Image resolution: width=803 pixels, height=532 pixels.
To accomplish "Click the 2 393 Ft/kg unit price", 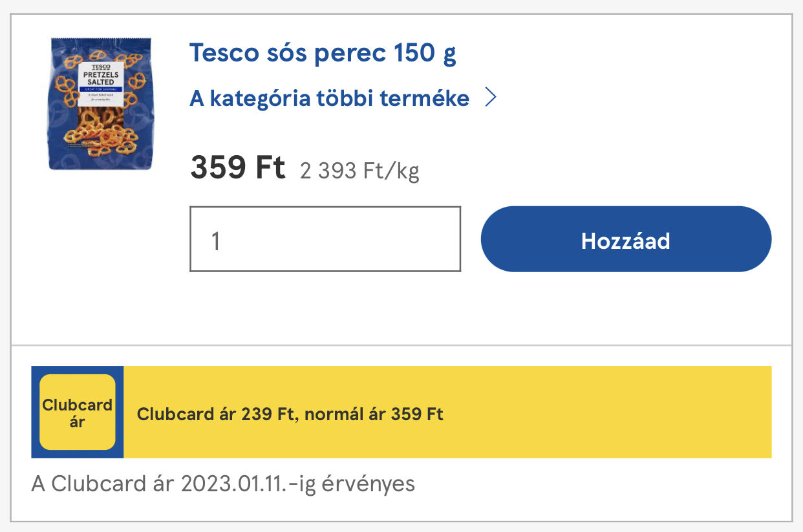I will point(359,171).
